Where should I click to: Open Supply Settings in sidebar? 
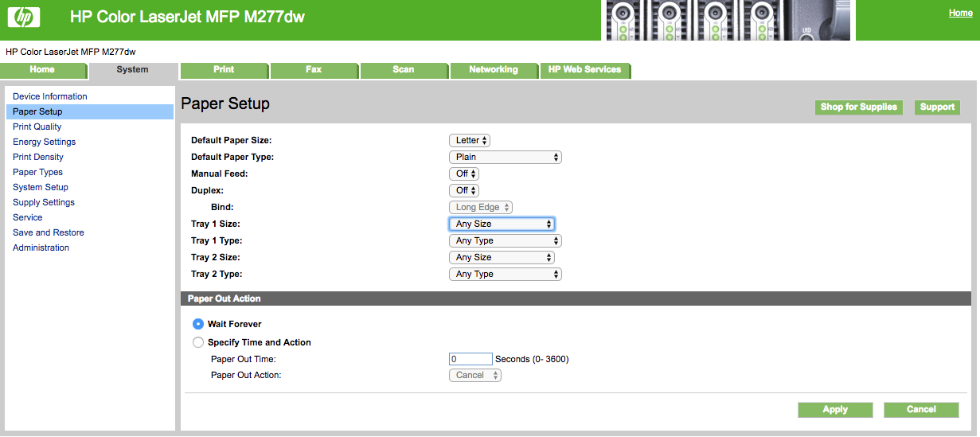[x=44, y=202]
